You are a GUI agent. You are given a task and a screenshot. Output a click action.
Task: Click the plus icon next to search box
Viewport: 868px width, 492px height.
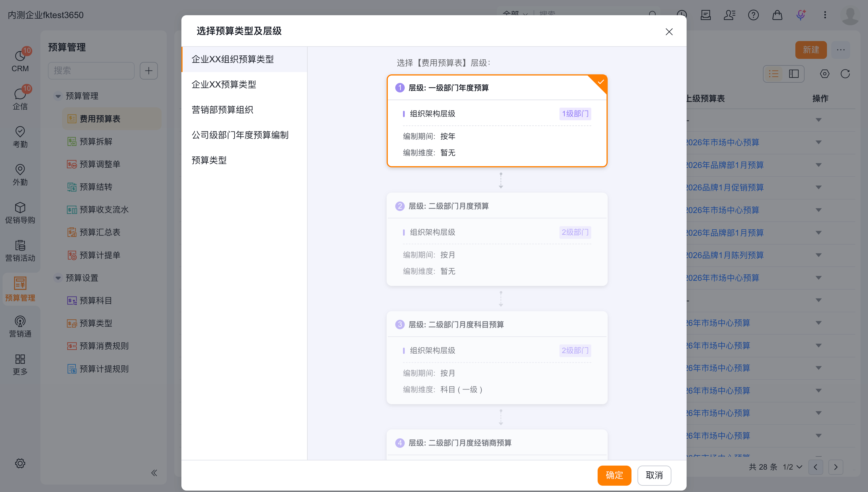[149, 71]
